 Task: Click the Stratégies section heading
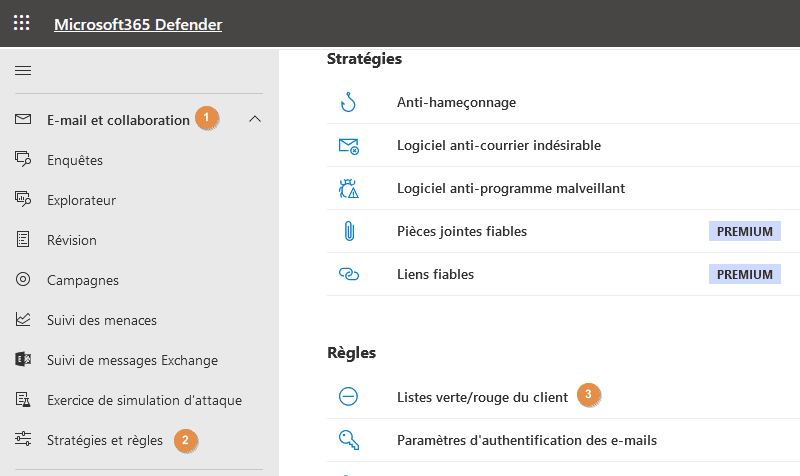[x=364, y=59]
